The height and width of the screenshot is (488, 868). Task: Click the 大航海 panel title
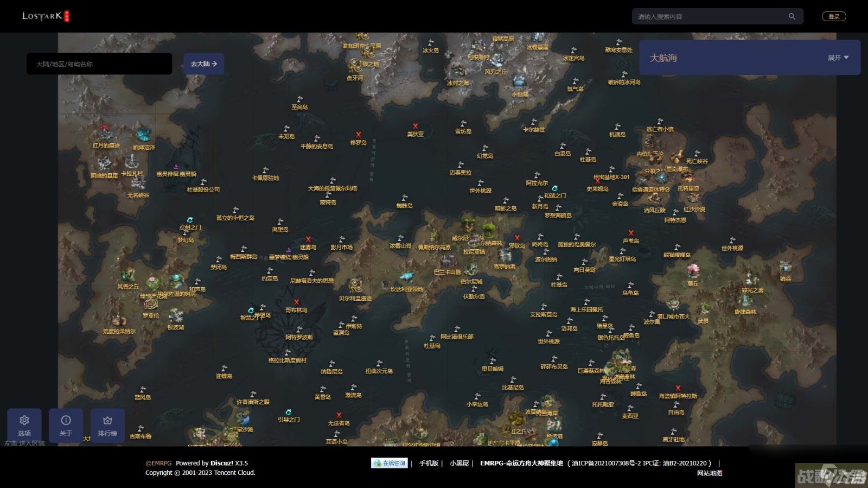pyautogui.click(x=663, y=58)
